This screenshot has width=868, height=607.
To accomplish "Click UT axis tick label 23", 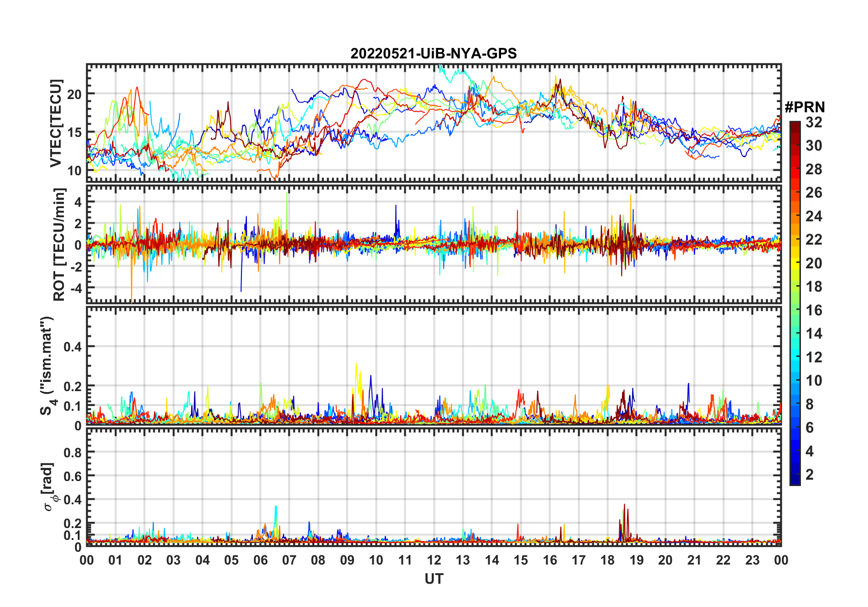I will pyautogui.click(x=752, y=560).
